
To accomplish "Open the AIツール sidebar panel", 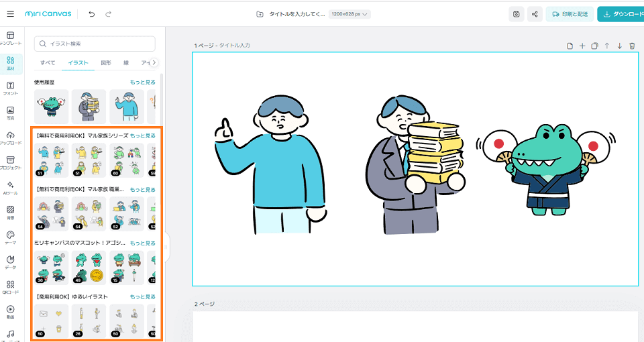I will [x=10, y=187].
